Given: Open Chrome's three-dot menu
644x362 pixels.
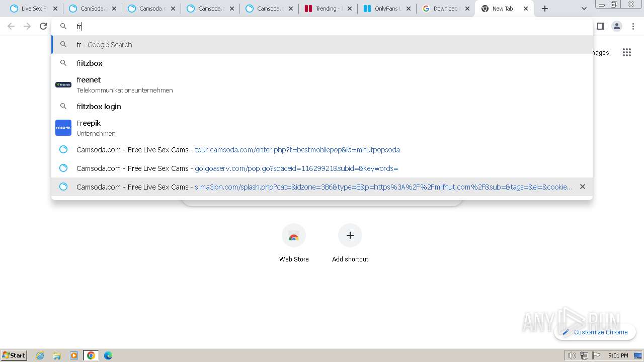Looking at the screenshot, I should pyautogui.click(x=633, y=26).
